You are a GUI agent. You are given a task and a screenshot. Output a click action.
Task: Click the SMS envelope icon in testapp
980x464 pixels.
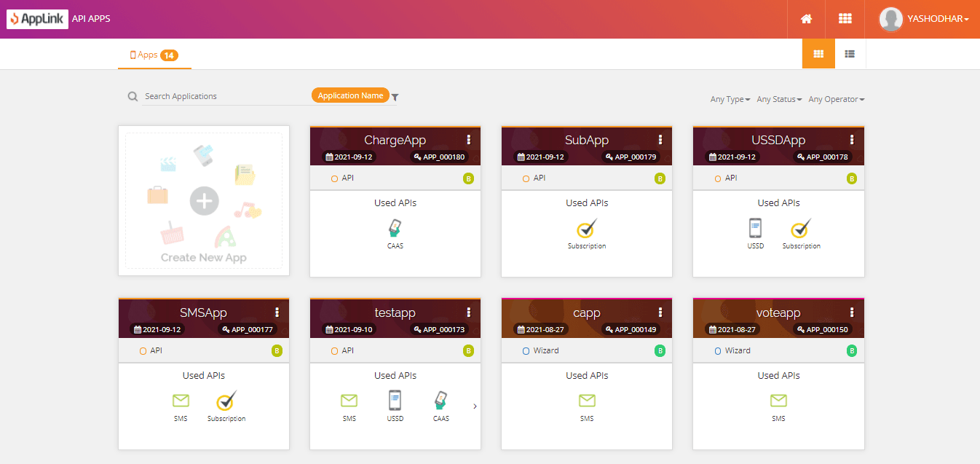(349, 401)
